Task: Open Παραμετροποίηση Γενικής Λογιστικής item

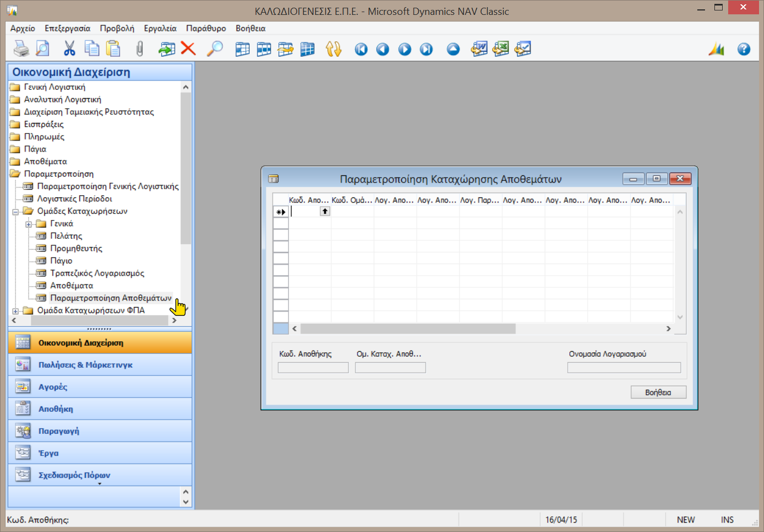Action: click(108, 186)
